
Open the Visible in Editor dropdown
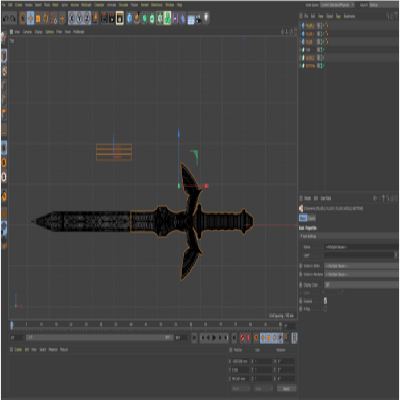(x=361, y=266)
